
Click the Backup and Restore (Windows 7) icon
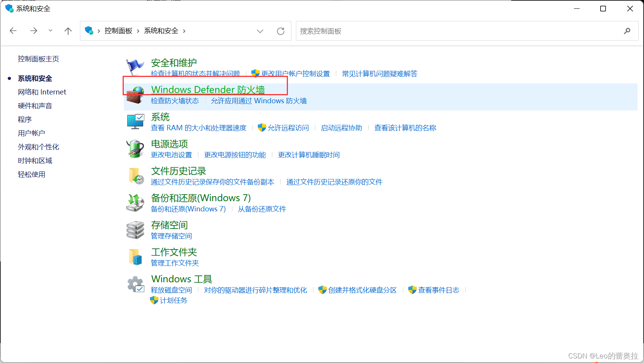tap(135, 203)
